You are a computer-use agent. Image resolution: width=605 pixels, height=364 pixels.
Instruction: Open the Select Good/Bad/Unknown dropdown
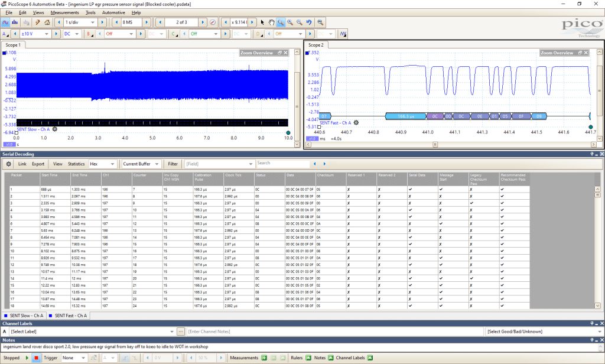[600, 331]
